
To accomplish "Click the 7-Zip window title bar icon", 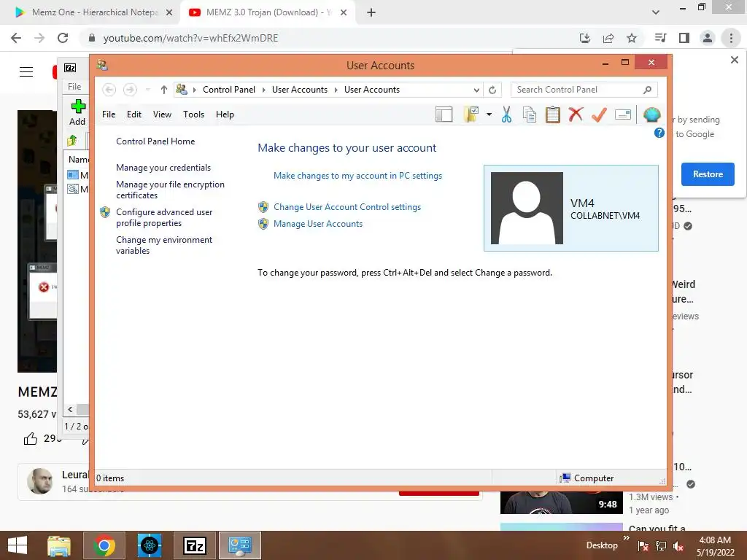I will click(x=70, y=68).
